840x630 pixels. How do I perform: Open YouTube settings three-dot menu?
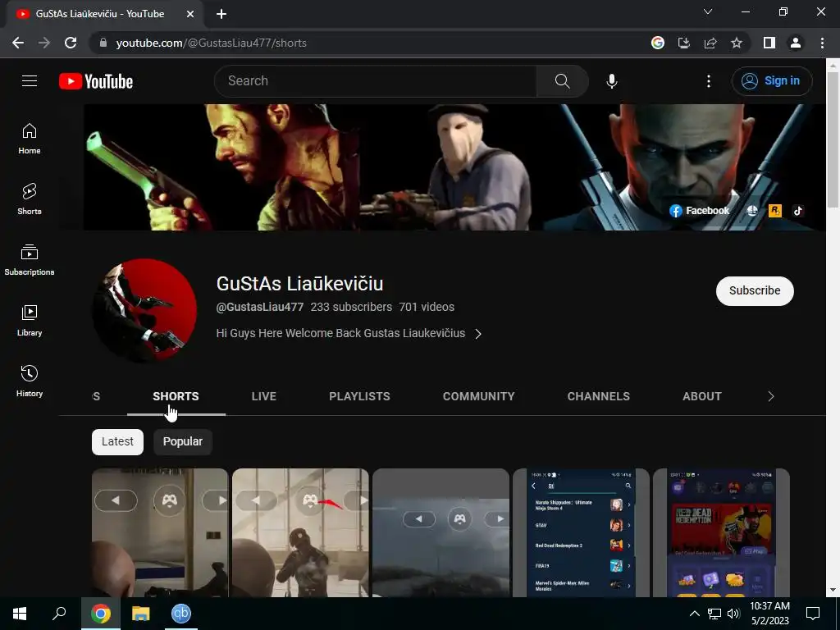pos(708,81)
